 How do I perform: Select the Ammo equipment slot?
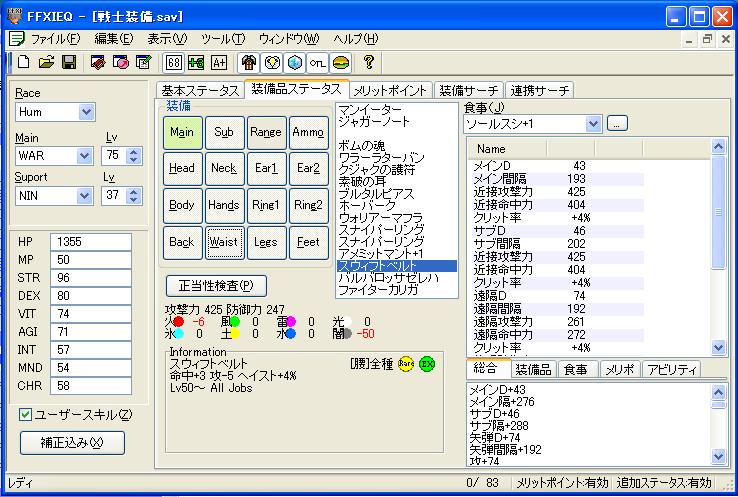pyautogui.click(x=309, y=133)
